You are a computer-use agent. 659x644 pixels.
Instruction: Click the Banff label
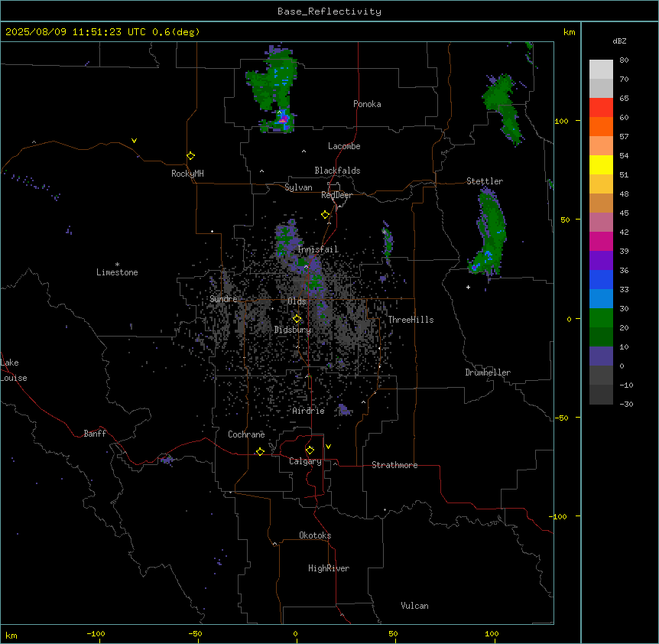coord(95,434)
